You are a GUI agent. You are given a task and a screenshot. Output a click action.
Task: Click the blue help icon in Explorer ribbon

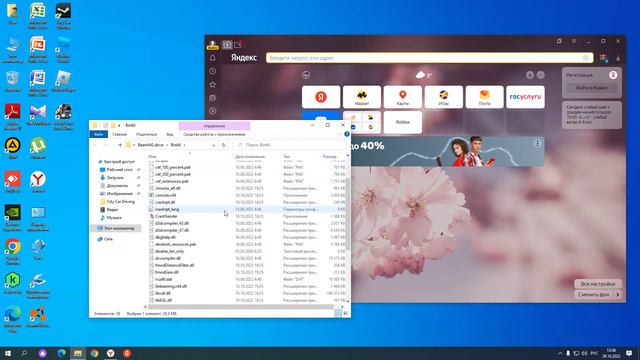(347, 134)
